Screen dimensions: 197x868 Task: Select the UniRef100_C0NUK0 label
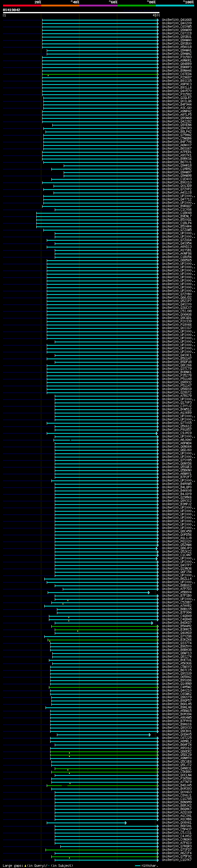177,840
